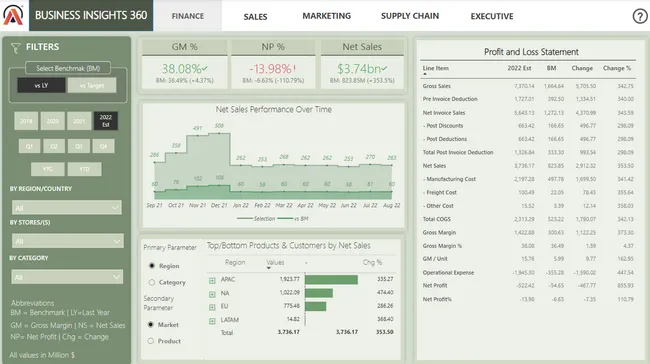
Task: Click the Gross Sales line item
Action: coord(437,86)
